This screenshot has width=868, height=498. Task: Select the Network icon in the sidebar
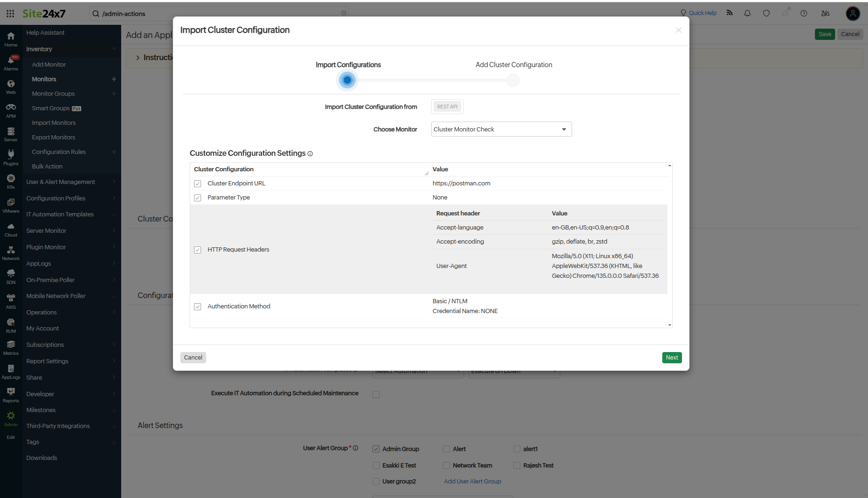coord(10,252)
